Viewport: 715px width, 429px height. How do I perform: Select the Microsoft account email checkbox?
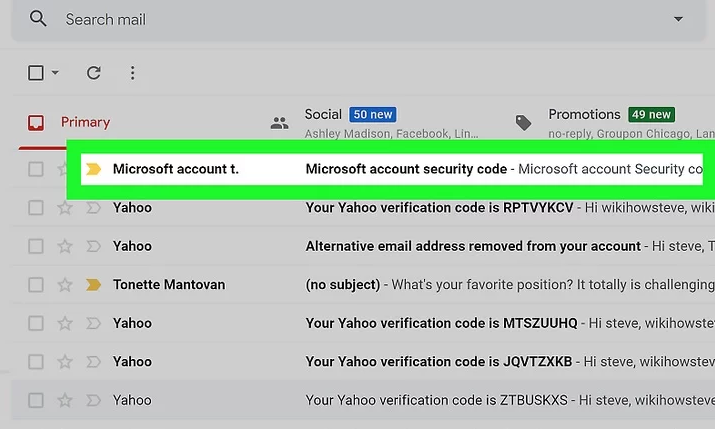[36, 169]
